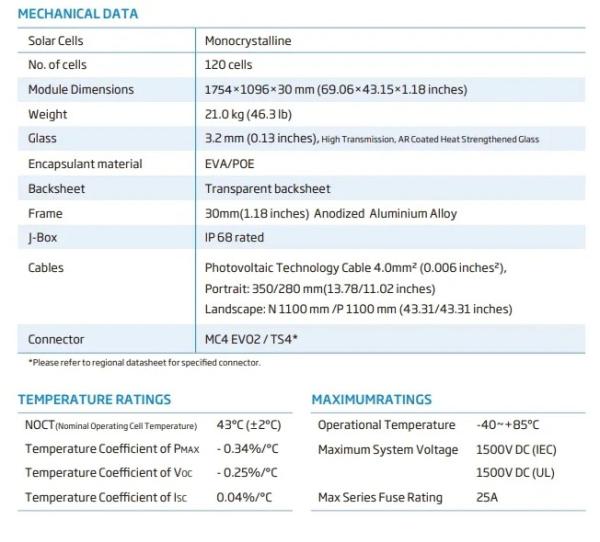Click the 25A Max Series Fuse Rating
The width and height of the screenshot is (600, 542).
coord(484,497)
